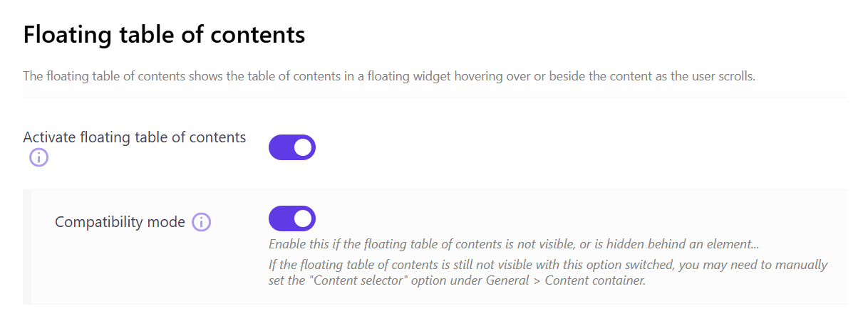This screenshot has width=868, height=311.
Task: Turn off the Compatibility mode switch
Action: (292, 218)
